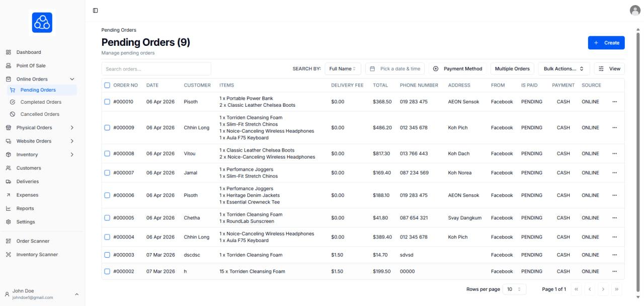Check the box for order #000002
The height and width of the screenshot is (306, 644).
[x=107, y=271]
